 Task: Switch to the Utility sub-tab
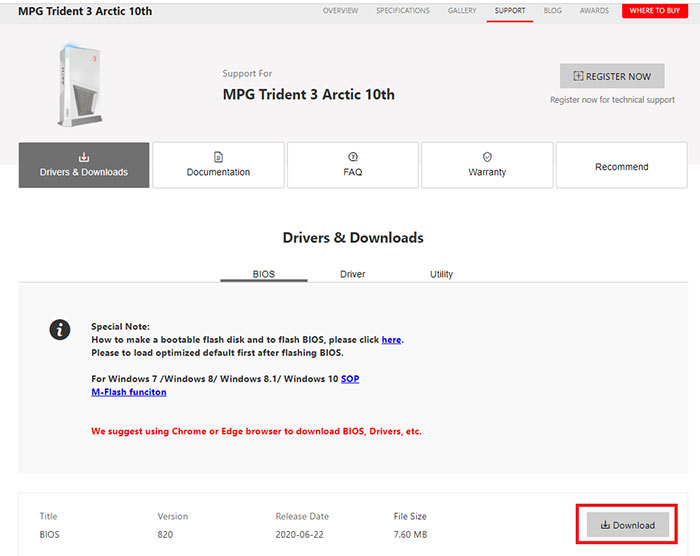tap(441, 274)
